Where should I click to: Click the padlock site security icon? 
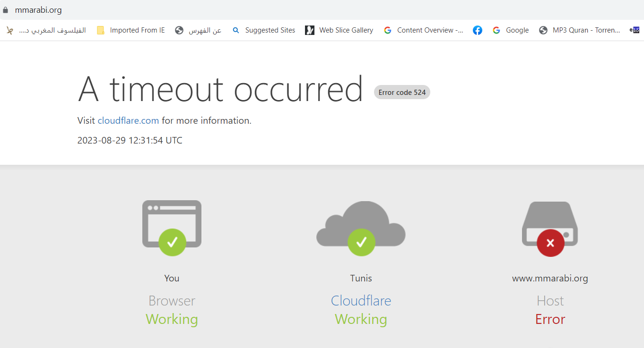(6, 10)
